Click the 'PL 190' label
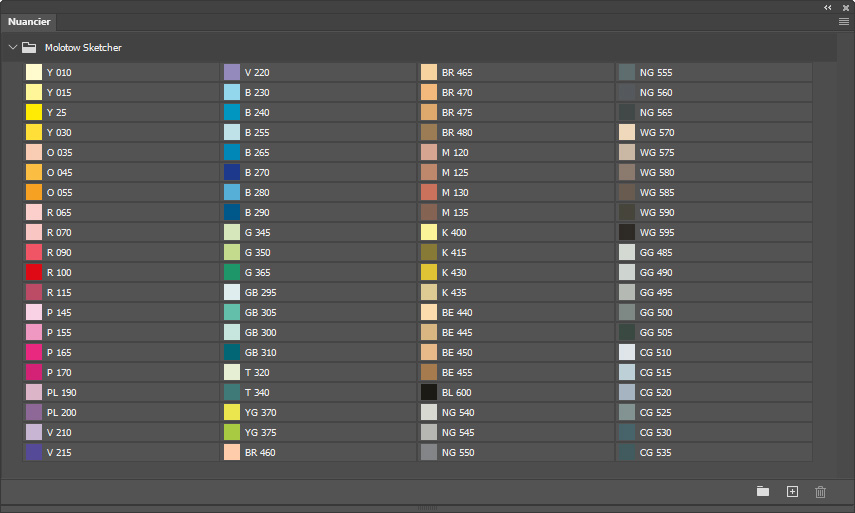The image size is (855, 513). pyautogui.click(x=62, y=393)
